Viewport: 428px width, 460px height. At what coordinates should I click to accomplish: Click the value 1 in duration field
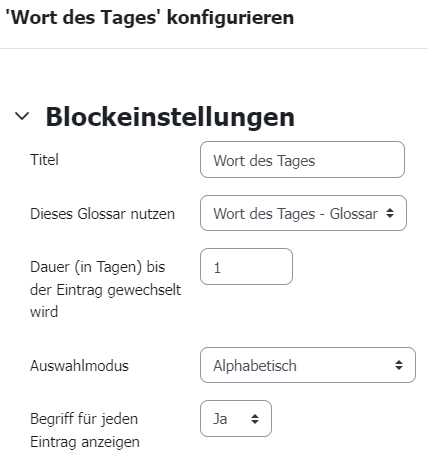click(x=217, y=268)
